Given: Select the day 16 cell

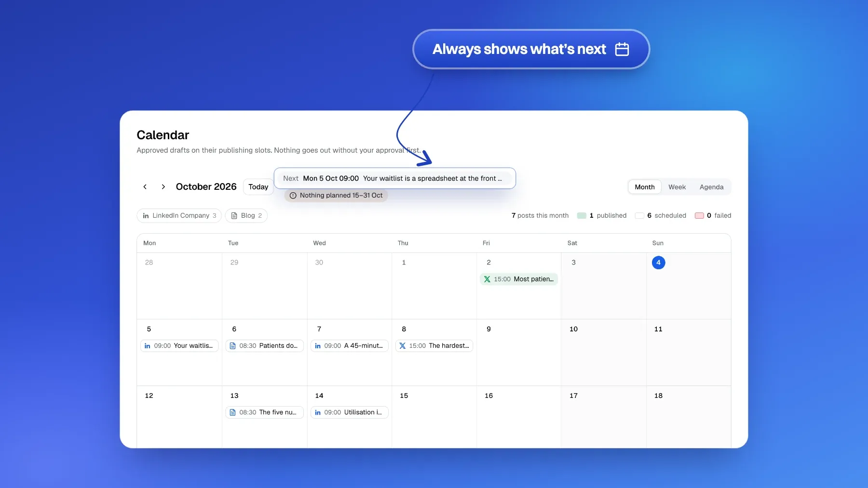Looking at the screenshot, I should [x=519, y=417].
